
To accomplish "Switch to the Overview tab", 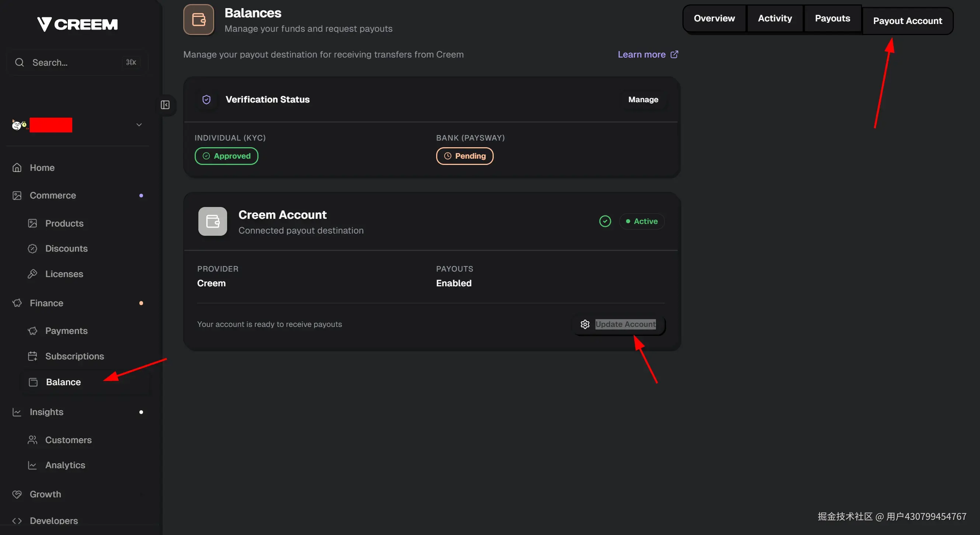I will pos(714,18).
